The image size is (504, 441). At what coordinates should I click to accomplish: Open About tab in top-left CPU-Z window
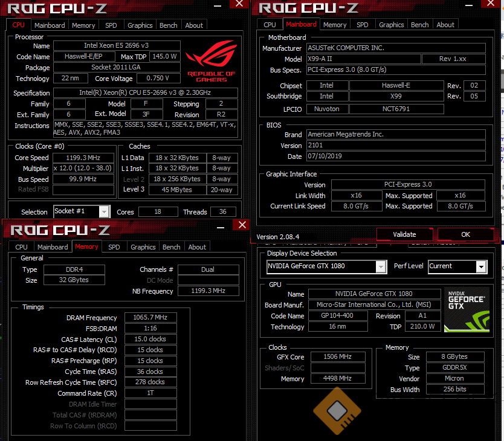(x=194, y=25)
